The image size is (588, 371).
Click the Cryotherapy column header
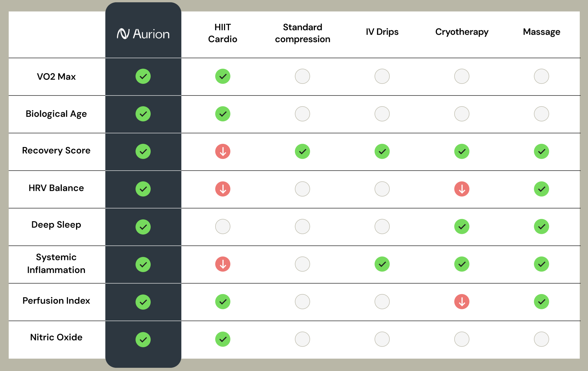point(461,32)
